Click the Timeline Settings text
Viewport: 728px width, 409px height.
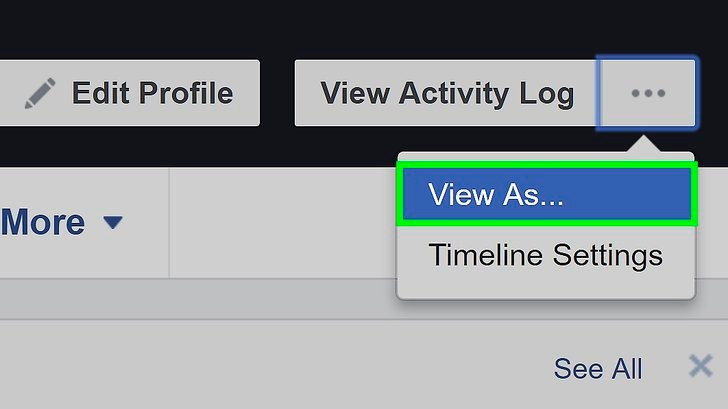tap(546, 255)
